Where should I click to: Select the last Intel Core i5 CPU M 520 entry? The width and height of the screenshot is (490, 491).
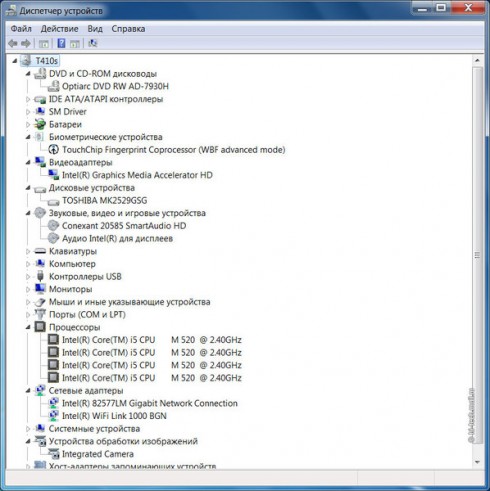coord(152,378)
